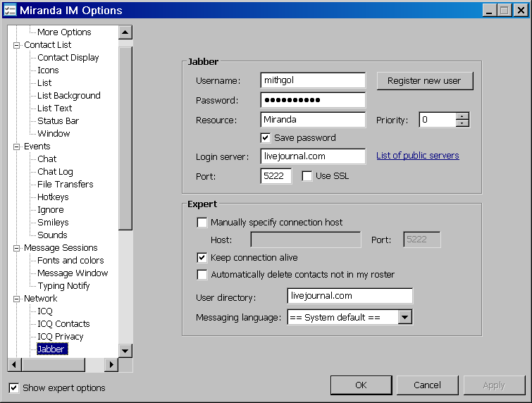This screenshot has height=403, width=532.
Task: Click the Priority value field
Action: 438,120
